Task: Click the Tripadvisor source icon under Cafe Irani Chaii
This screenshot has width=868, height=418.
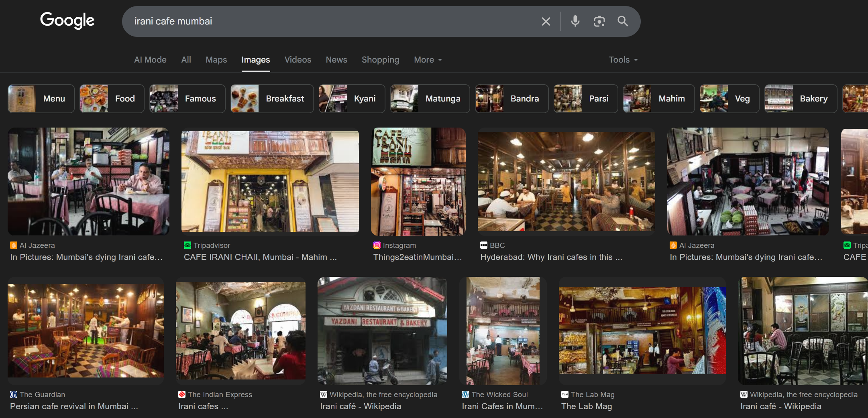Action: point(187,245)
